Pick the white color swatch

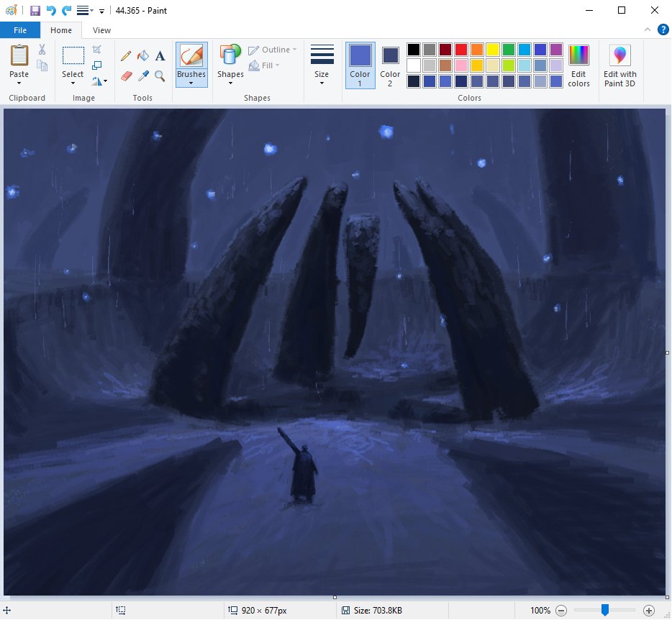(414, 65)
